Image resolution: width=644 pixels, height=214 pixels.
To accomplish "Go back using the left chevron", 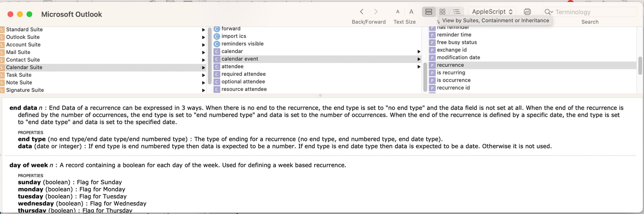I will click(x=362, y=12).
